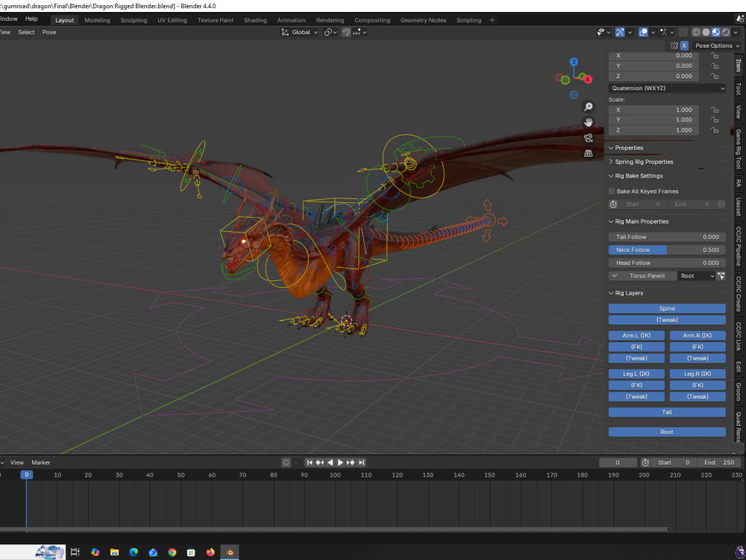Open timeline Marker menu
The width and height of the screenshot is (746, 560).
click(x=41, y=462)
